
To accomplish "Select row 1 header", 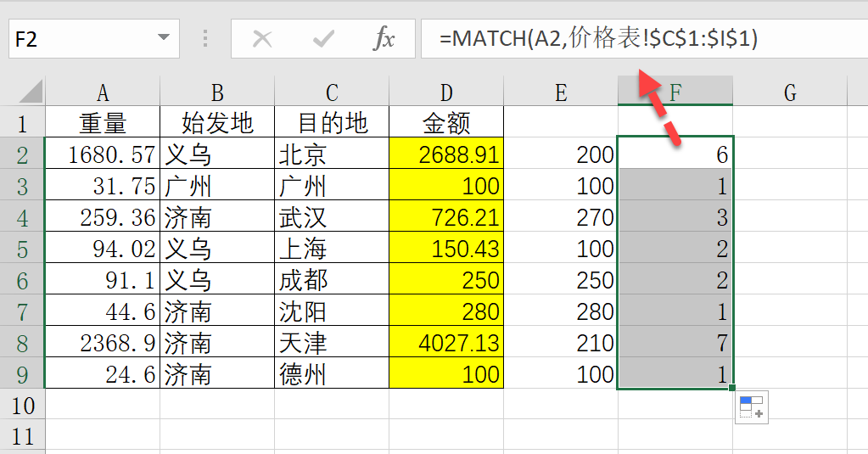I will [x=22, y=122].
